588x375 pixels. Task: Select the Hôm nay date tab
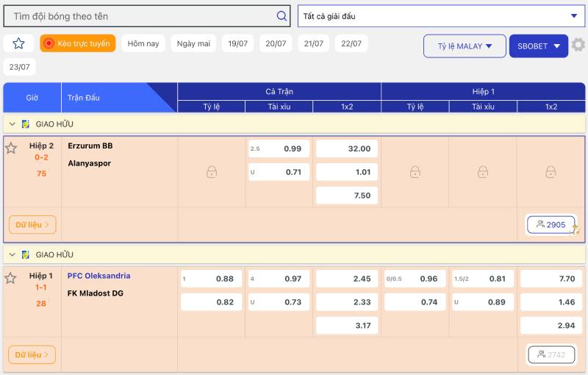tap(143, 43)
